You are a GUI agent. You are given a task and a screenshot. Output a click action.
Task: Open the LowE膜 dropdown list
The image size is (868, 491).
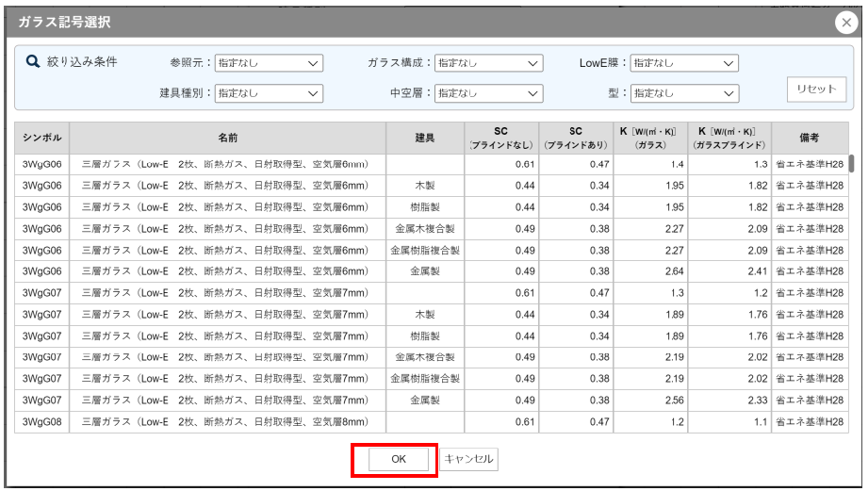click(683, 63)
